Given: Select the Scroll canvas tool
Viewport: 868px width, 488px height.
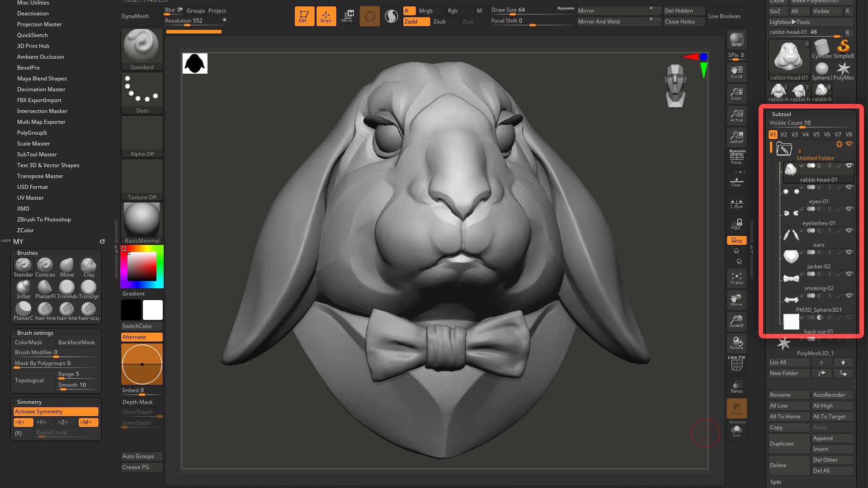Looking at the screenshot, I should [736, 72].
